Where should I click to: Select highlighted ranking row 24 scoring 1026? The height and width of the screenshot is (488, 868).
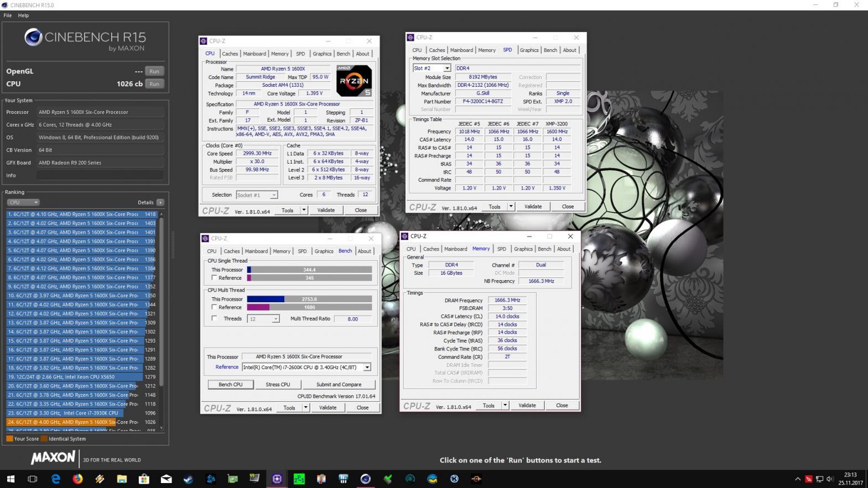point(82,422)
